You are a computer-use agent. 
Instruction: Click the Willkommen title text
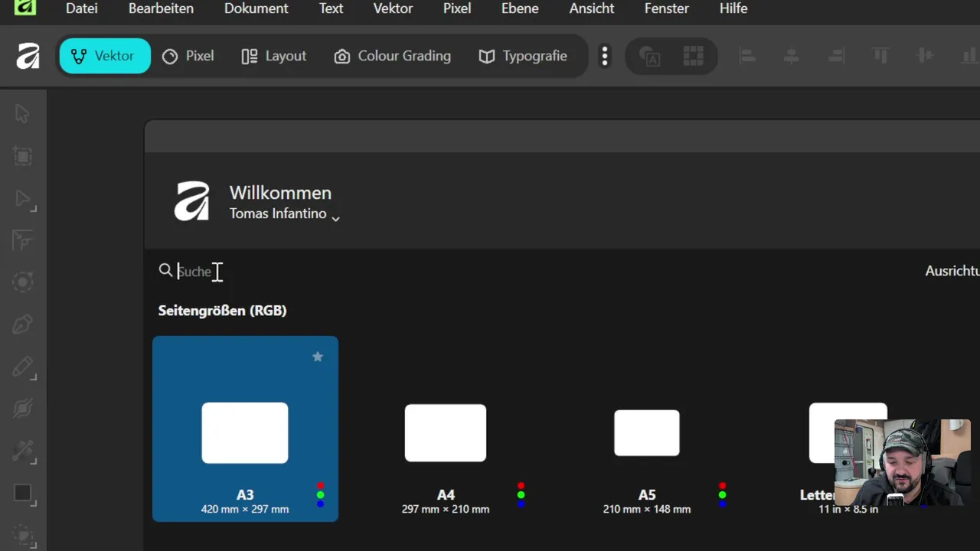[x=280, y=193]
